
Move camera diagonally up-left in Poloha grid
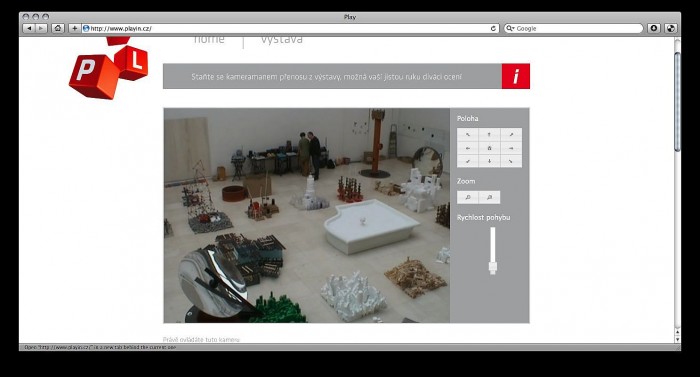coord(468,134)
